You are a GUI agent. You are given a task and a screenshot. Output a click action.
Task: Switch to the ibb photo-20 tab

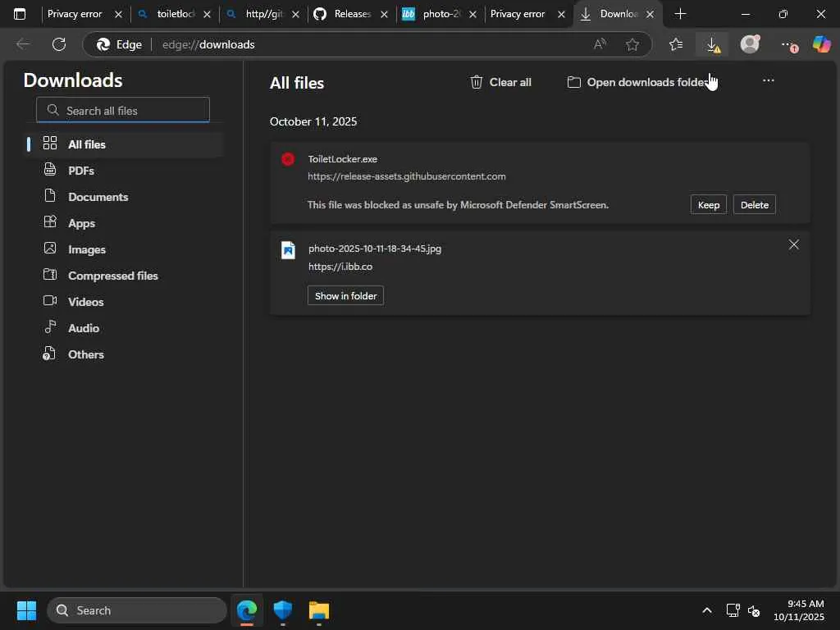tap(441, 14)
